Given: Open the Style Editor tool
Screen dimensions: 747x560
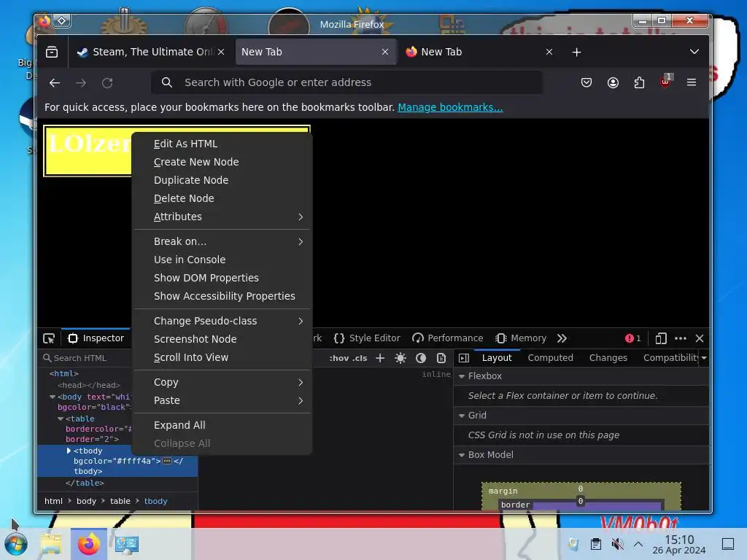Looking at the screenshot, I should point(367,338).
